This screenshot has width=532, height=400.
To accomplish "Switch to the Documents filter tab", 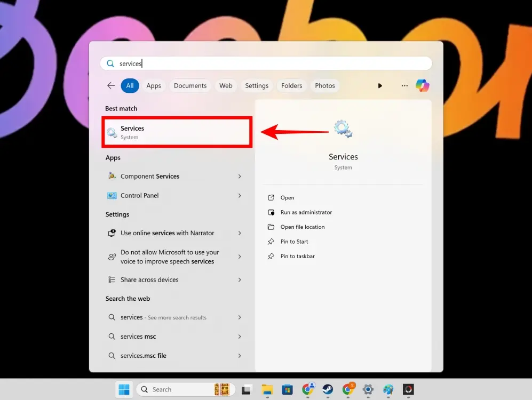I will (x=190, y=85).
